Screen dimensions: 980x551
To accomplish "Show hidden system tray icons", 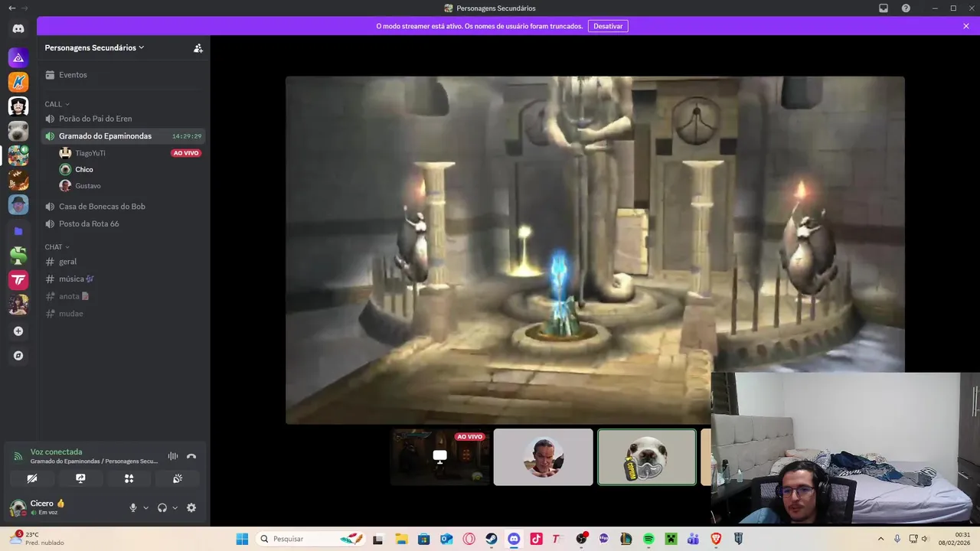I will coord(880,539).
